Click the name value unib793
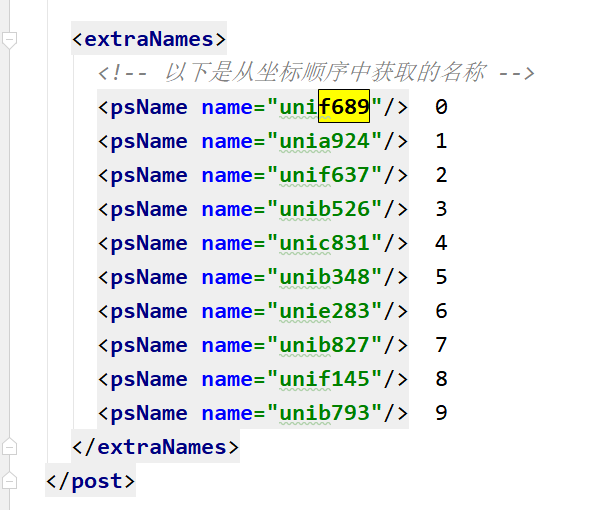 tap(324, 413)
